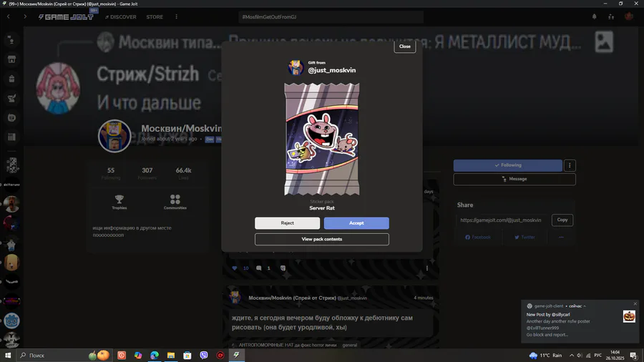Click the Server Rat sticker pack image

321,139
